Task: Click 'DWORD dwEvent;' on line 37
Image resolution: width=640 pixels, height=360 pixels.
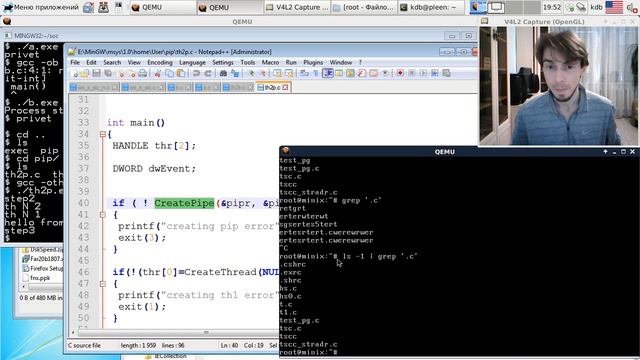Action: 154,169
